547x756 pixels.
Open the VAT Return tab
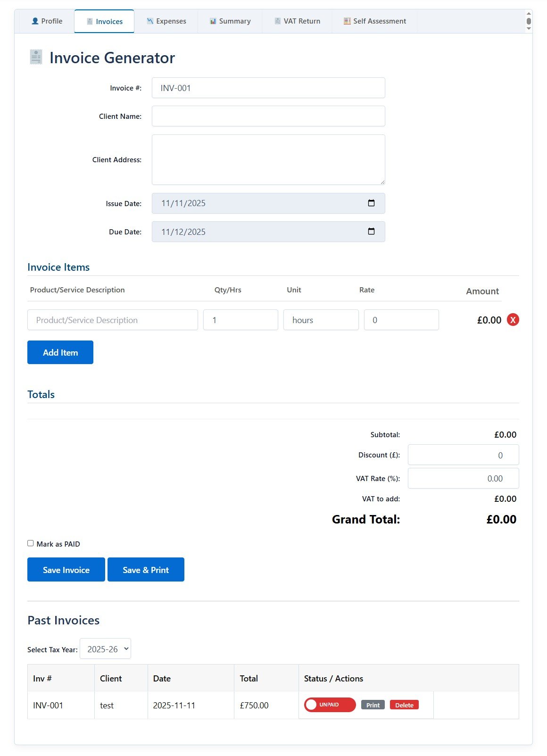[297, 21]
